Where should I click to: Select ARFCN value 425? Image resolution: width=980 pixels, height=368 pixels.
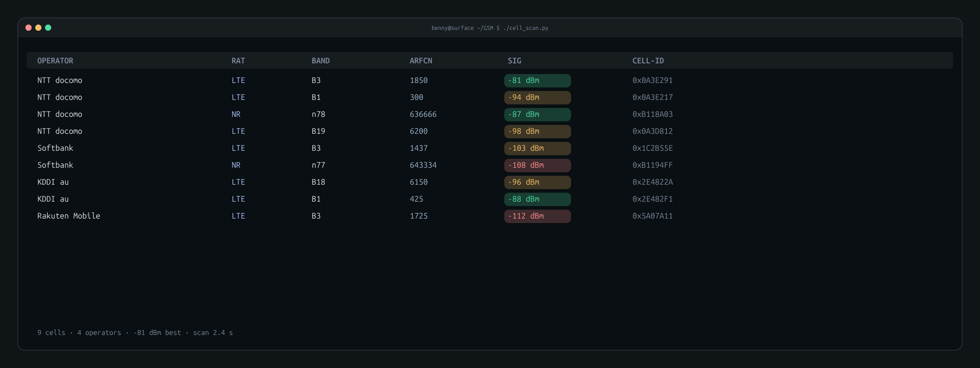pyautogui.click(x=416, y=199)
